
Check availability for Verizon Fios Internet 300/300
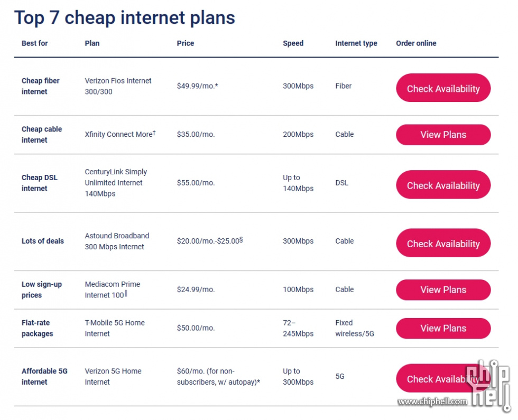click(443, 88)
